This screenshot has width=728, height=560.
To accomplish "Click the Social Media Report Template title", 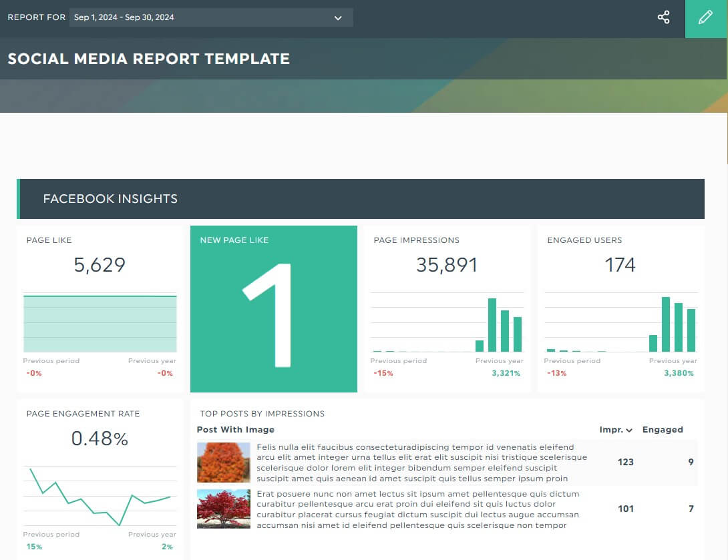I will [148, 59].
